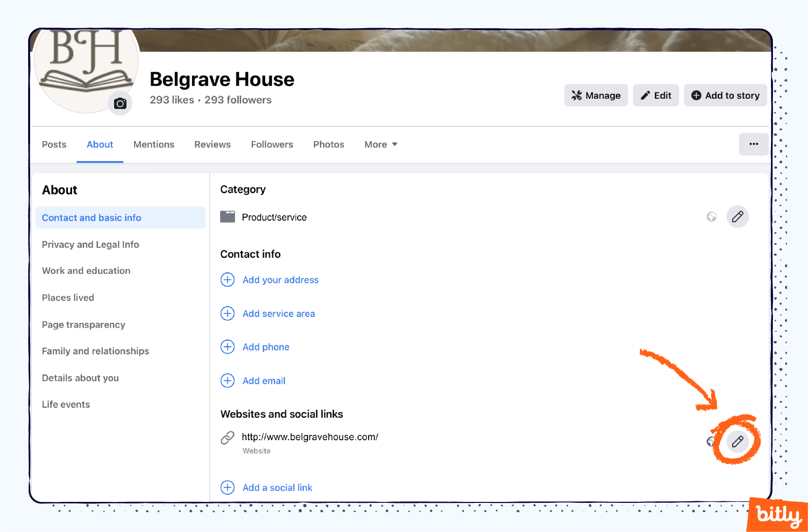Click the plus icon beside Add your address

(228, 280)
